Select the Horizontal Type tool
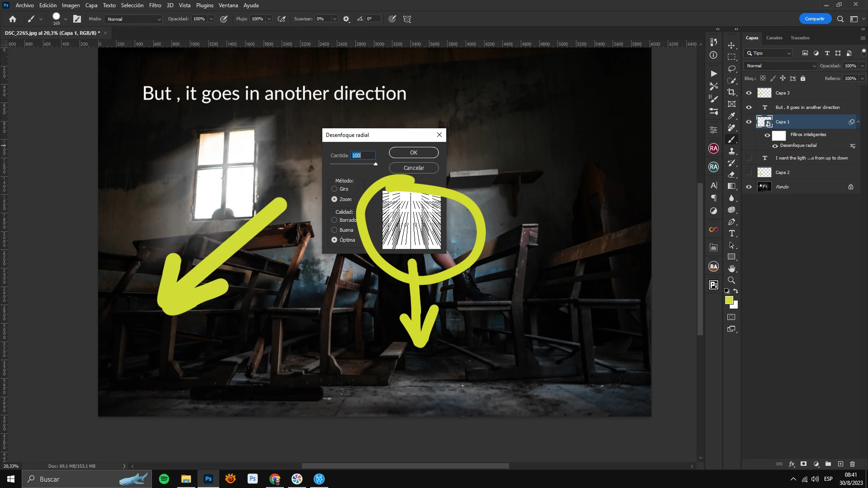This screenshot has height=488, width=868. (731, 233)
